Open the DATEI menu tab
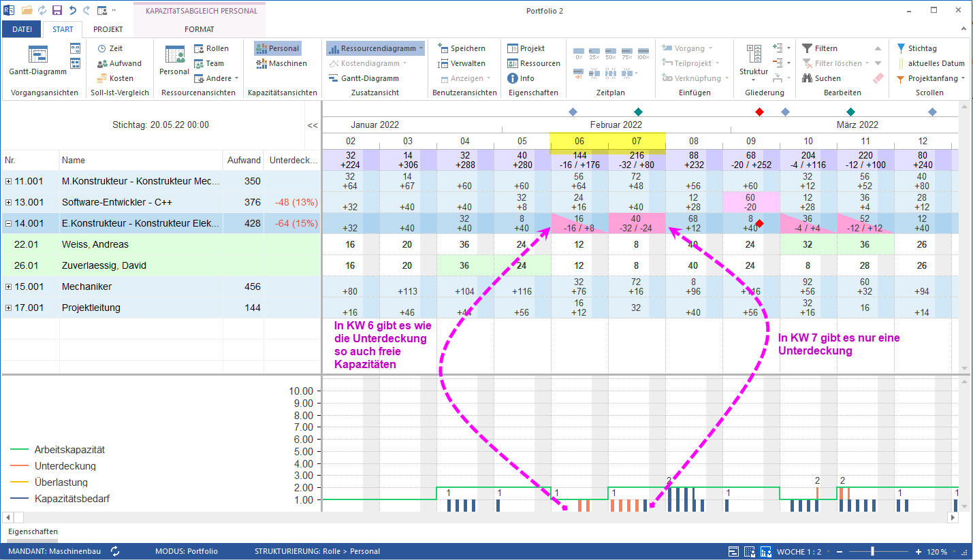 click(22, 29)
